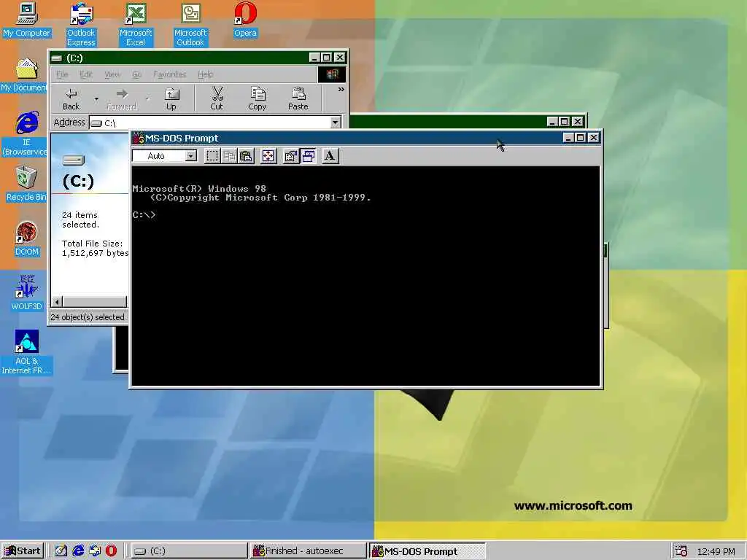Screen dimensions: 747x560
Task: Select the Opera desktop icon
Action: click(245, 20)
